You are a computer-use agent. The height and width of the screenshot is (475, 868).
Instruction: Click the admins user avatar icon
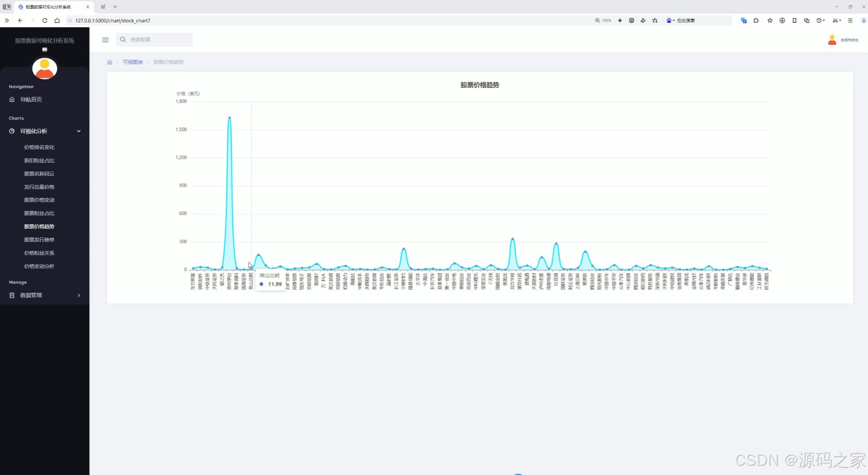pyautogui.click(x=832, y=40)
